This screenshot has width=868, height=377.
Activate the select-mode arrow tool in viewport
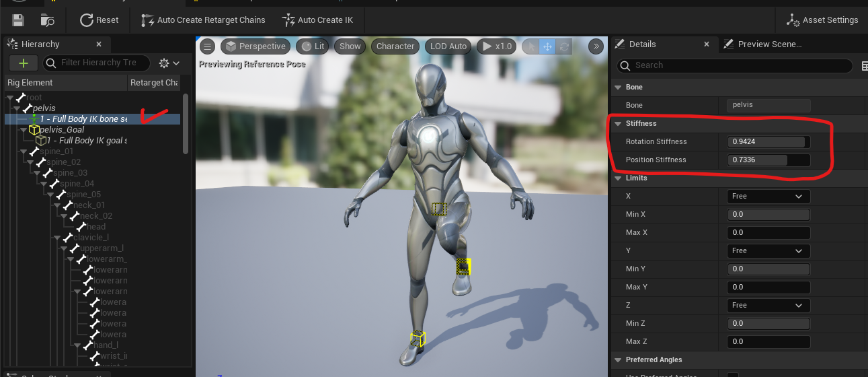click(x=530, y=46)
